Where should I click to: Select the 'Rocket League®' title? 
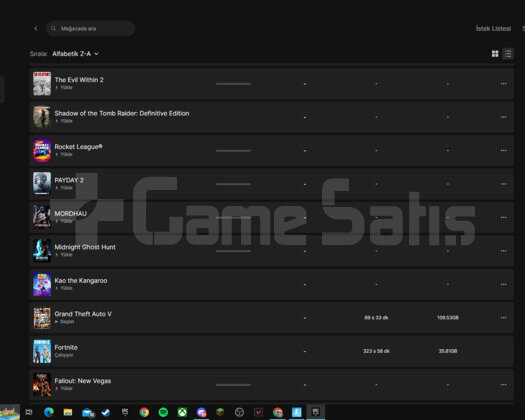78,147
